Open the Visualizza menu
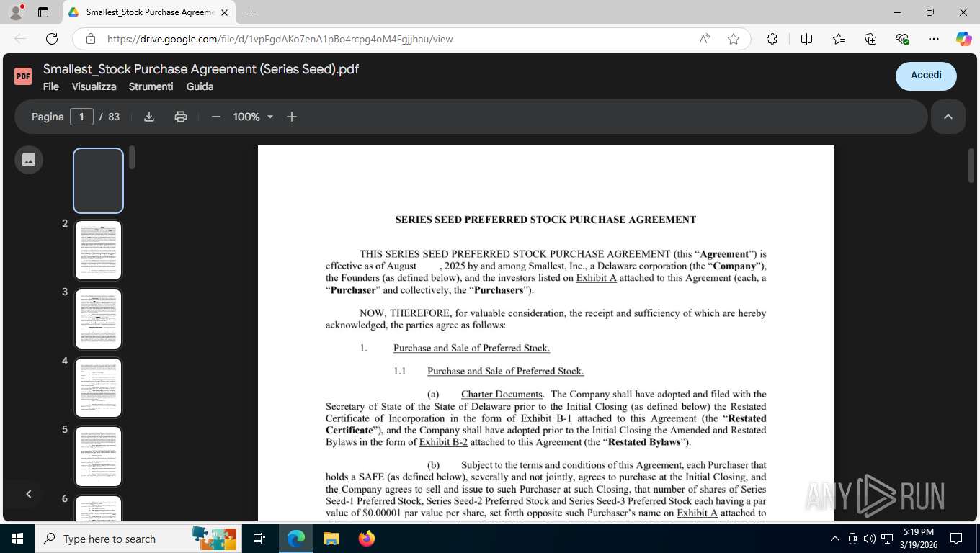This screenshot has width=980, height=553. pos(94,86)
